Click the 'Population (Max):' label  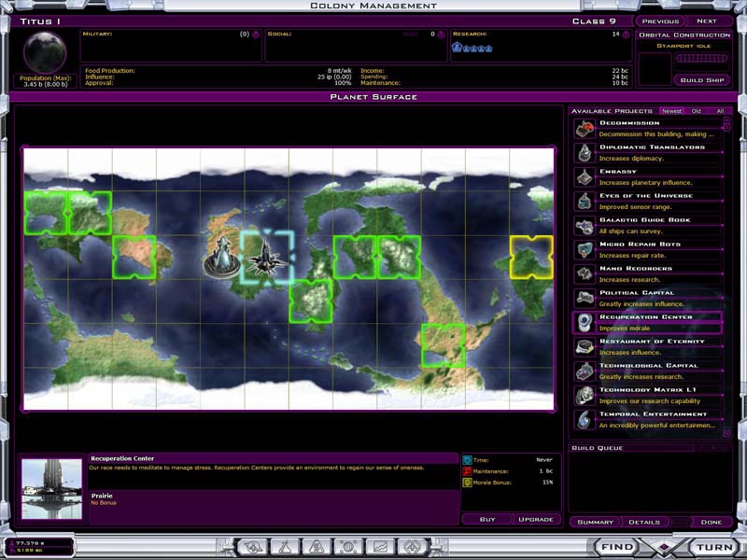(x=45, y=78)
